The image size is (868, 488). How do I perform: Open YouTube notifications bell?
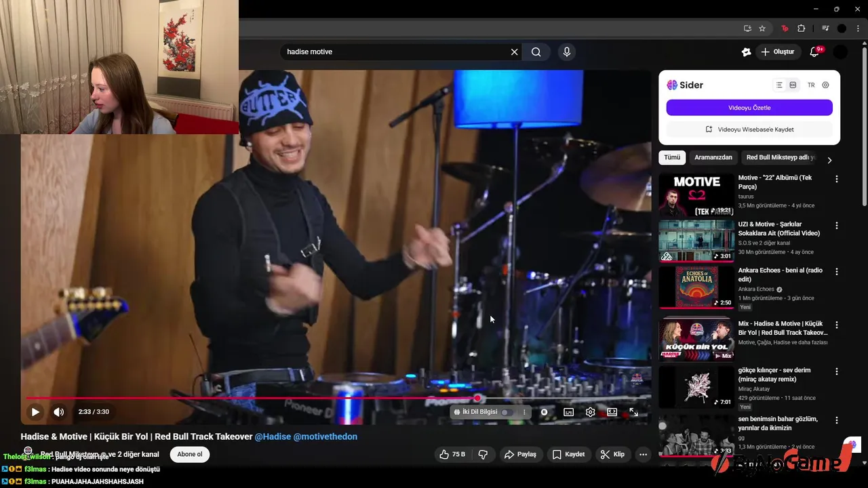coord(815,52)
